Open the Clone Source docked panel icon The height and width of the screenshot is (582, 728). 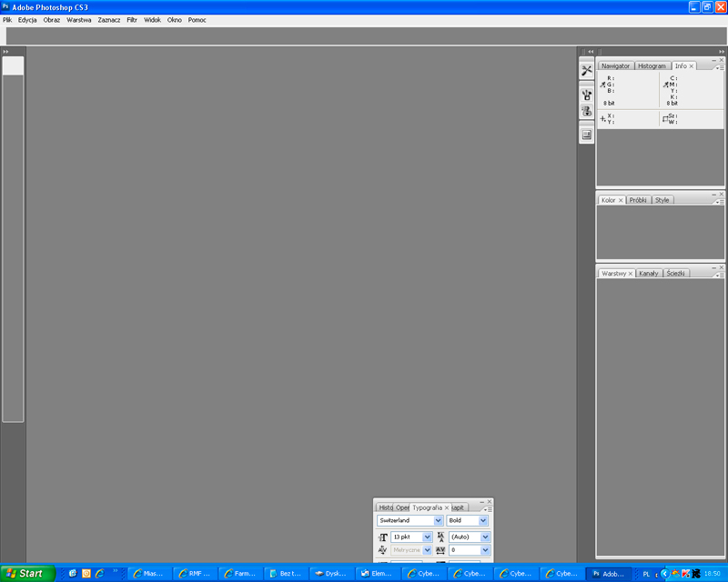coord(587,111)
